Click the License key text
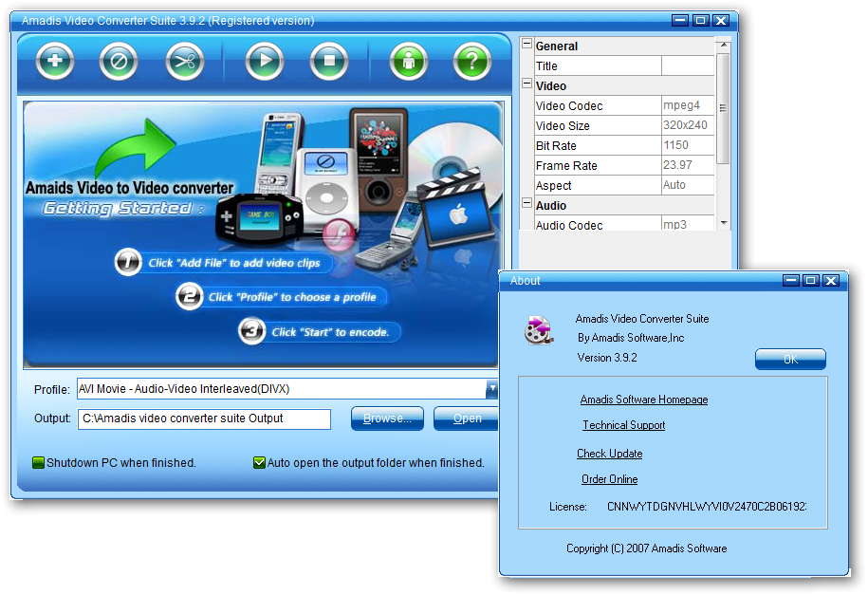The height and width of the screenshot is (595, 868). point(707,507)
